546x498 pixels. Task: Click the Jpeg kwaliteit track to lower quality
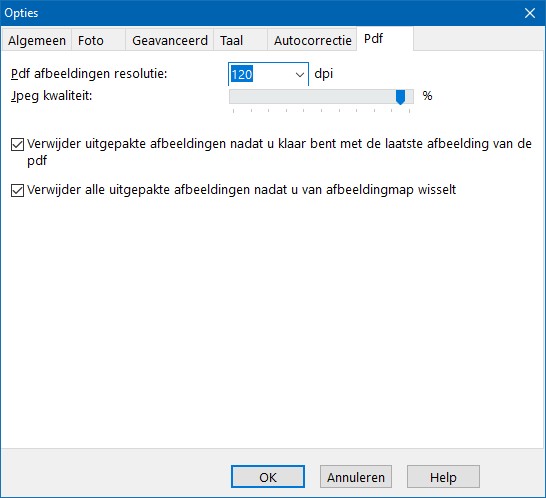[x=313, y=96]
